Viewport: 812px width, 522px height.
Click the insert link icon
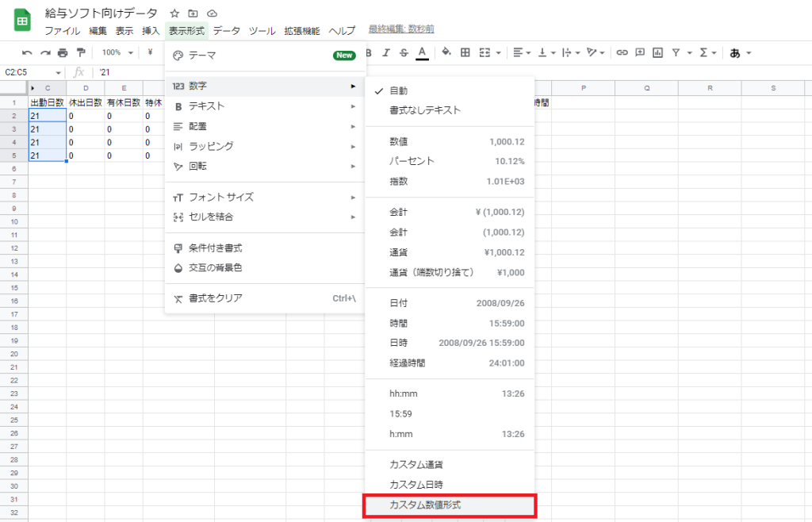(622, 52)
